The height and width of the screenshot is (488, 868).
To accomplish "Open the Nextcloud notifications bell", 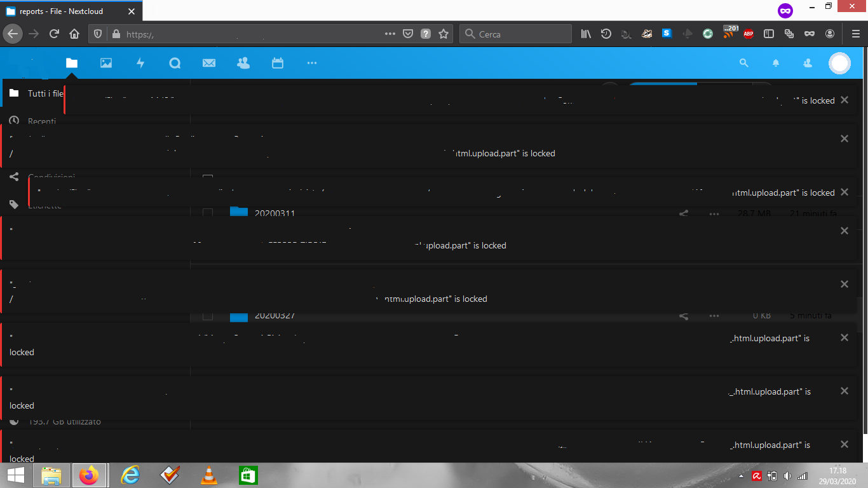I will coord(776,63).
